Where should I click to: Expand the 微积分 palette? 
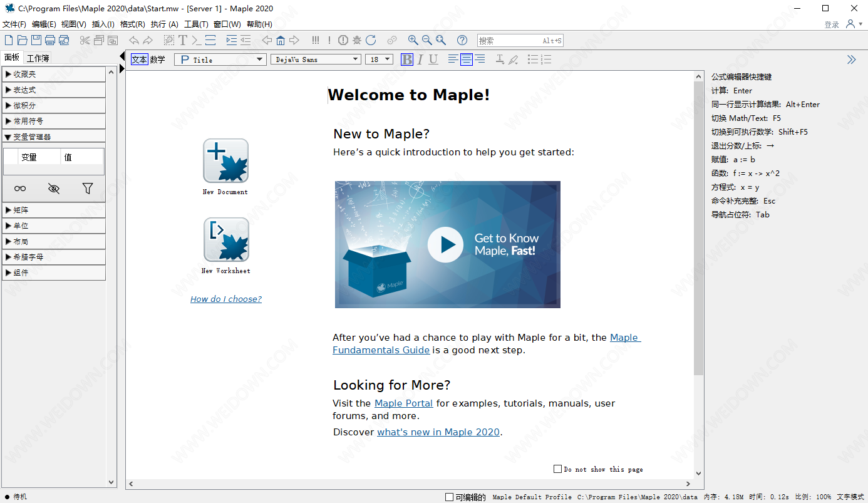pos(54,105)
